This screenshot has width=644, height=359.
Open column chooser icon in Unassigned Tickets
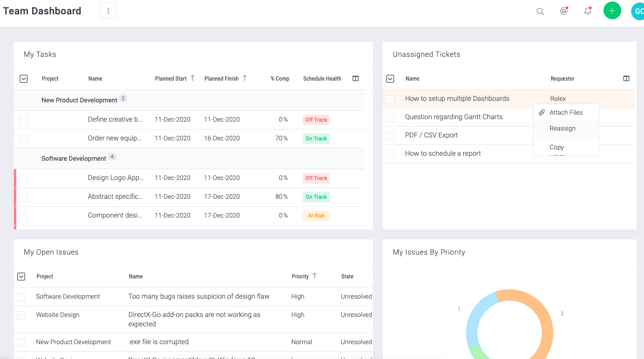(626, 78)
